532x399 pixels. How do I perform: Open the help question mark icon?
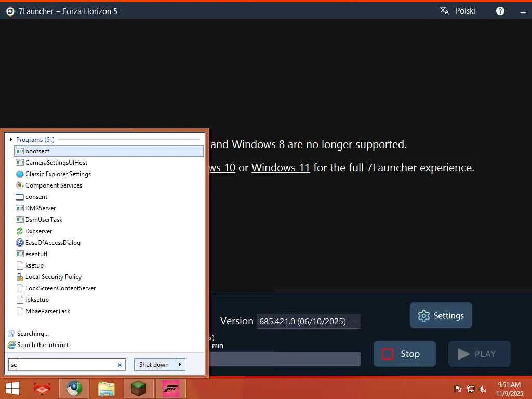pyautogui.click(x=500, y=11)
